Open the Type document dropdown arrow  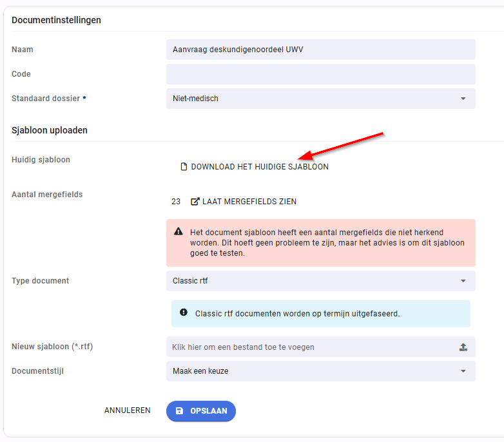[463, 281]
